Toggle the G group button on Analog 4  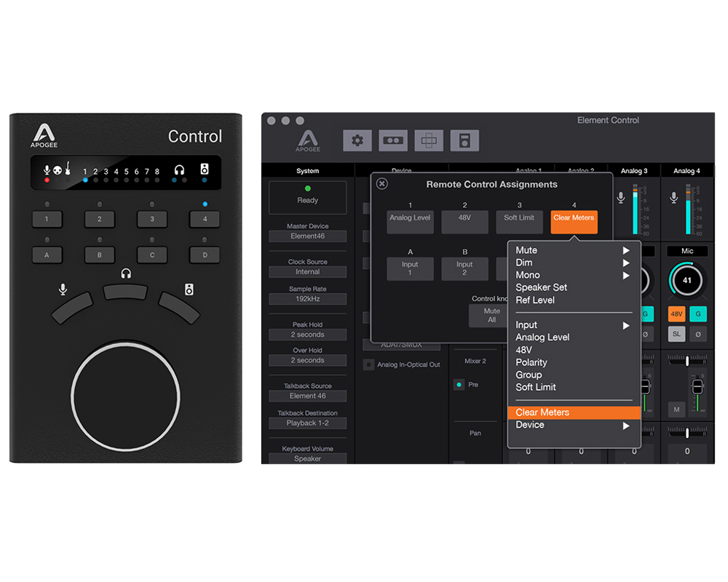(698, 314)
